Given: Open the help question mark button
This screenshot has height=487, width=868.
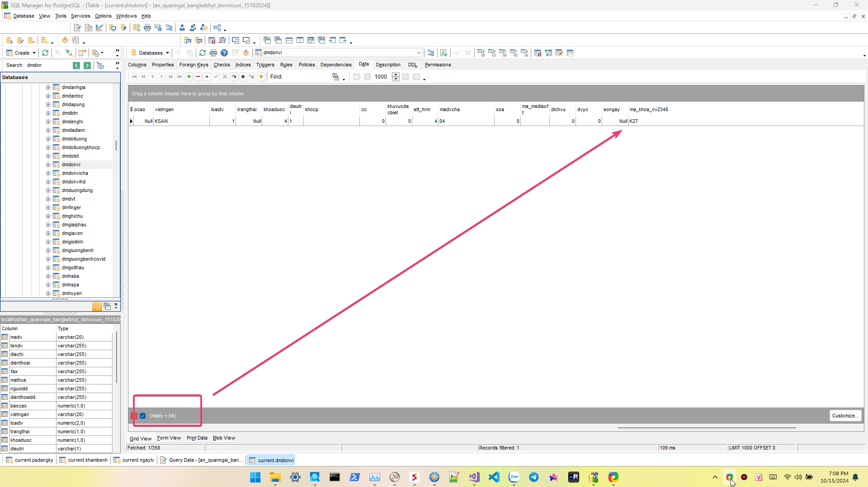Looking at the screenshot, I should [224, 53].
